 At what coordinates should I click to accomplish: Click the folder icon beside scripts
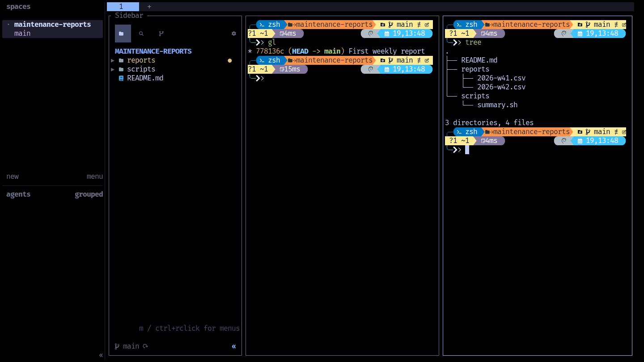coord(121,69)
